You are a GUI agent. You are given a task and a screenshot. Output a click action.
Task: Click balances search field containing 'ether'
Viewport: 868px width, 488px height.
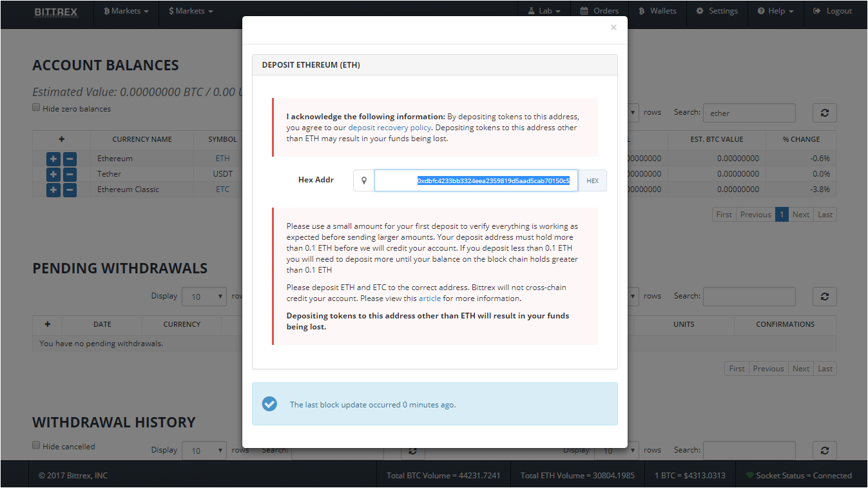(x=749, y=113)
